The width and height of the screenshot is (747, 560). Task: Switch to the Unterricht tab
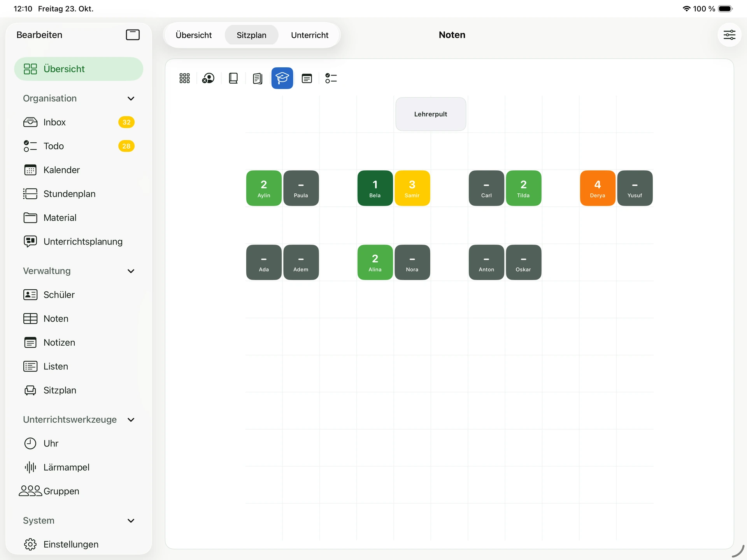click(310, 35)
